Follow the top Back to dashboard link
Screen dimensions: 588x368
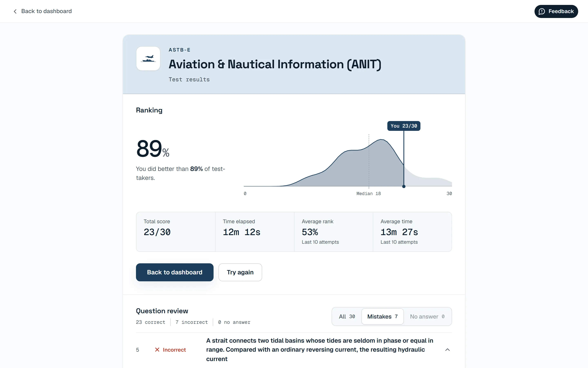click(x=42, y=11)
